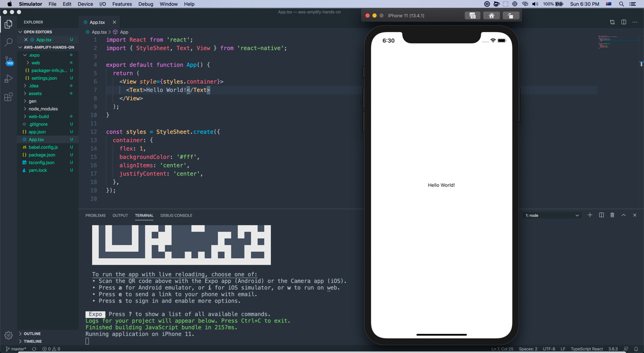Image resolution: width=644 pixels, height=353 pixels.
Task: Open Changes icon in the editor title bar
Action: (x=612, y=22)
